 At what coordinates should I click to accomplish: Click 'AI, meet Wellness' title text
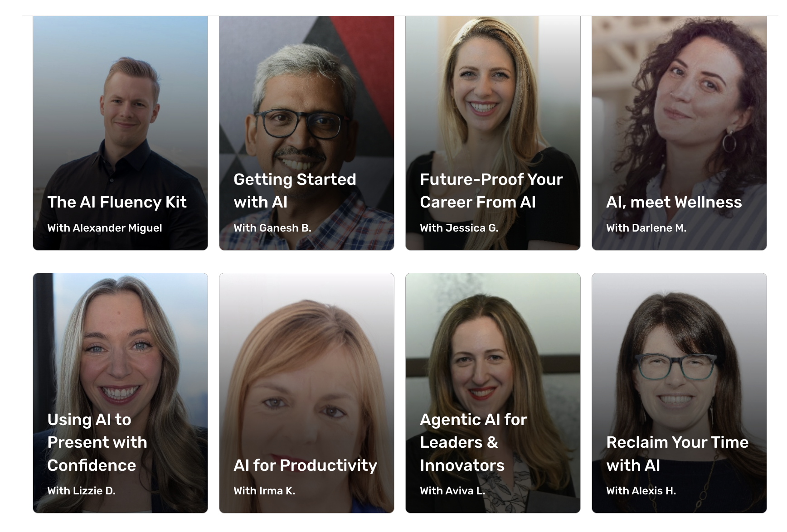[674, 202]
